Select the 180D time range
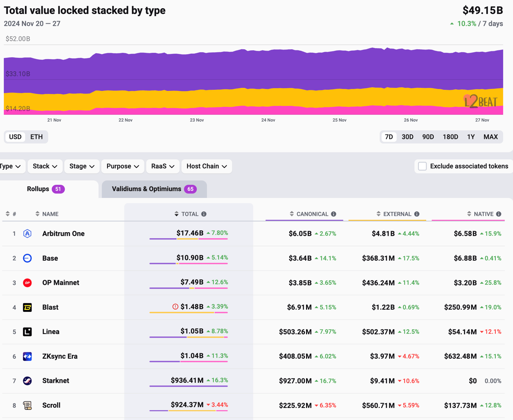The width and height of the screenshot is (513, 420). click(x=450, y=137)
